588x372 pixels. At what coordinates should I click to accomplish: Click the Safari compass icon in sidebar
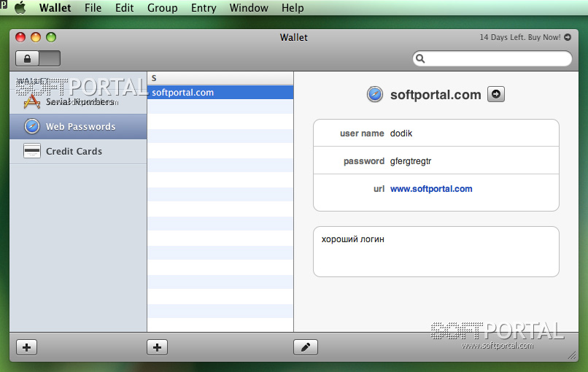[x=32, y=126]
